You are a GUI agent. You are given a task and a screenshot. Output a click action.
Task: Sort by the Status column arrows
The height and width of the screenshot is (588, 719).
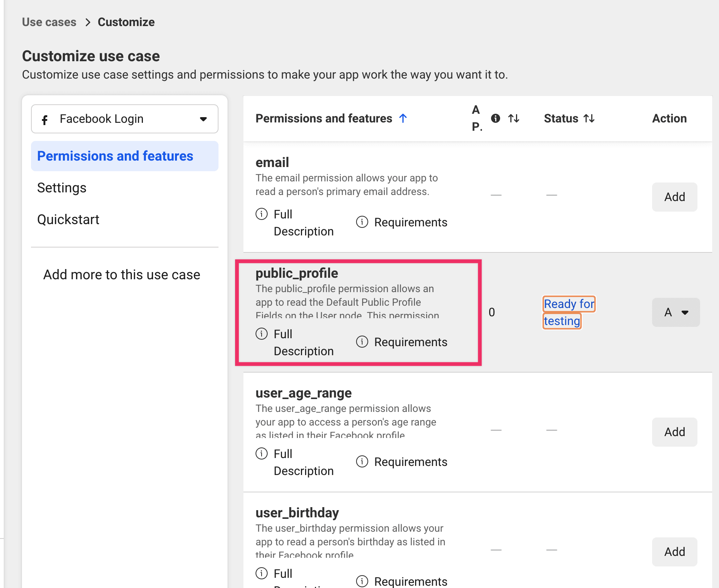[589, 119]
